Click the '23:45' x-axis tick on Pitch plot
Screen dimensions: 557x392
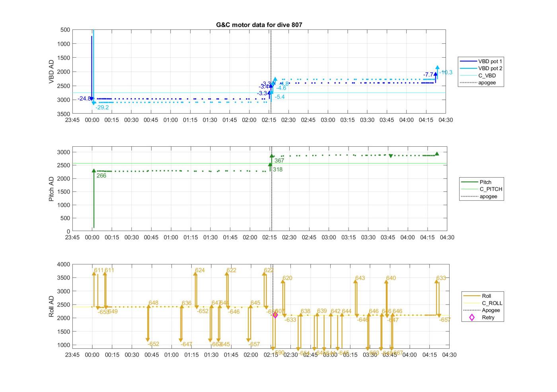(x=72, y=237)
